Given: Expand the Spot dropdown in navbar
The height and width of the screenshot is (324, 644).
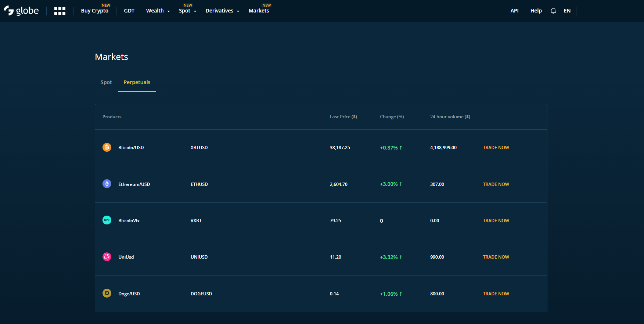Looking at the screenshot, I should (x=187, y=11).
